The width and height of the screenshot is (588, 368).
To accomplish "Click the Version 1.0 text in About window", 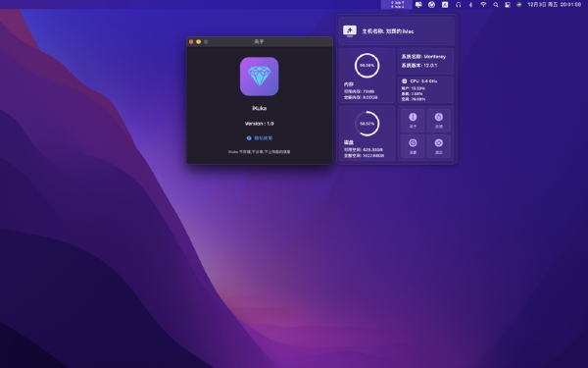I will pyautogui.click(x=259, y=124).
